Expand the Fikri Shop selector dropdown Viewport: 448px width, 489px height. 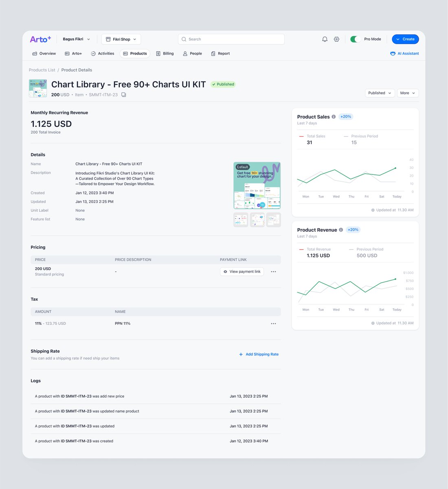pos(121,39)
